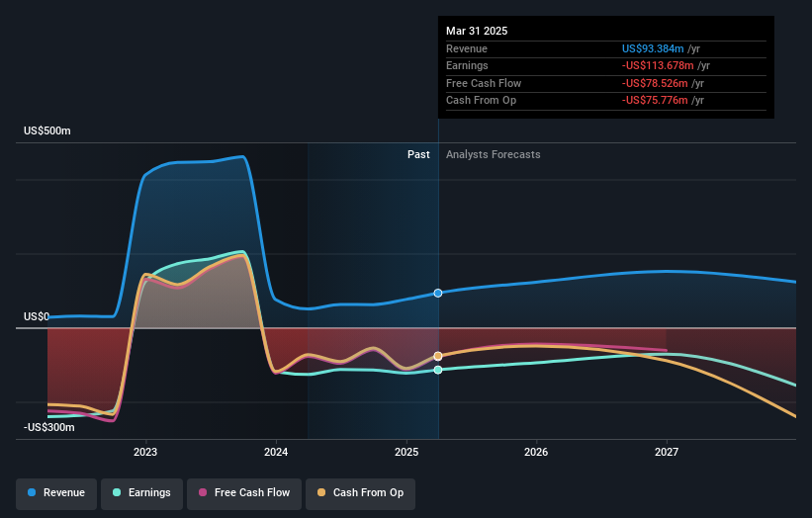Click the -US$75.776m cash from op value
The image size is (812, 518).
coord(655,101)
